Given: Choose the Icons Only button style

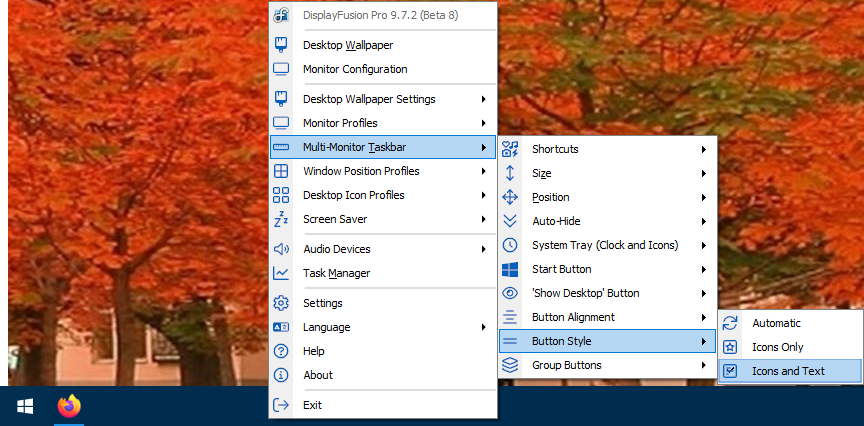Looking at the screenshot, I should click(x=777, y=347).
